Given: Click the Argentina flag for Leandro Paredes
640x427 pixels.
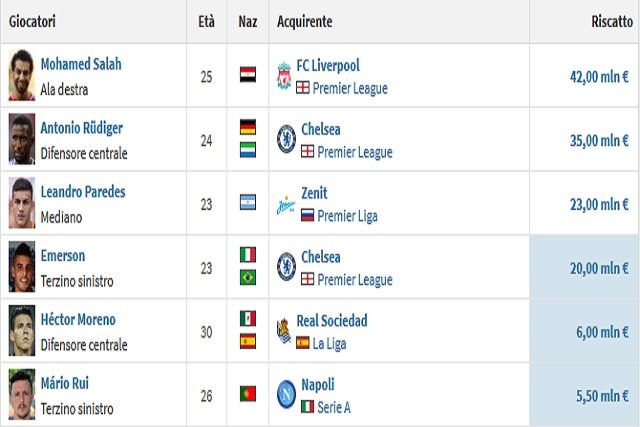Looking at the screenshot, I should point(248,202).
